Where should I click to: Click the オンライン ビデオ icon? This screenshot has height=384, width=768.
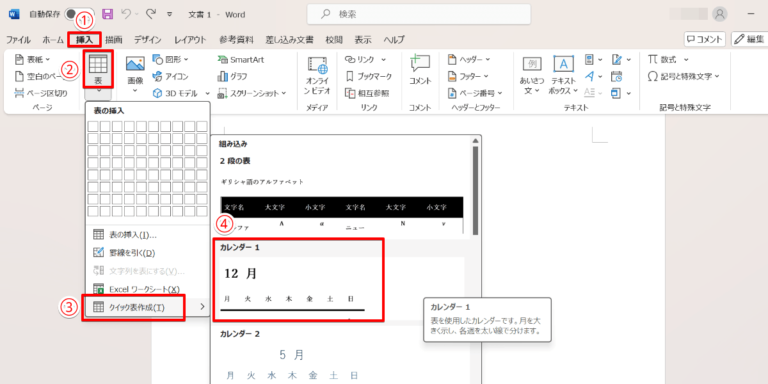pos(317,65)
